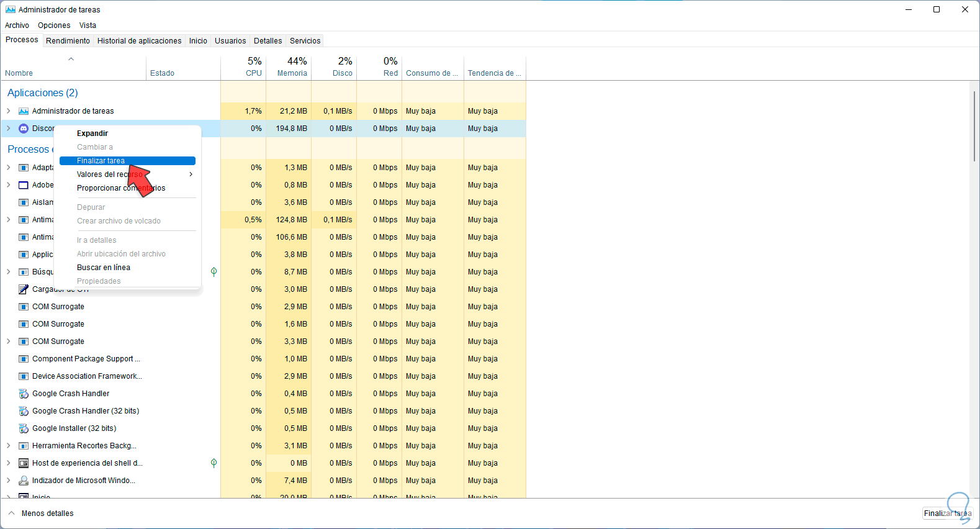Viewport: 980px width, 529px height.
Task: Click the 7,4 MB memory cell for Indizador
Action: pyautogui.click(x=289, y=481)
